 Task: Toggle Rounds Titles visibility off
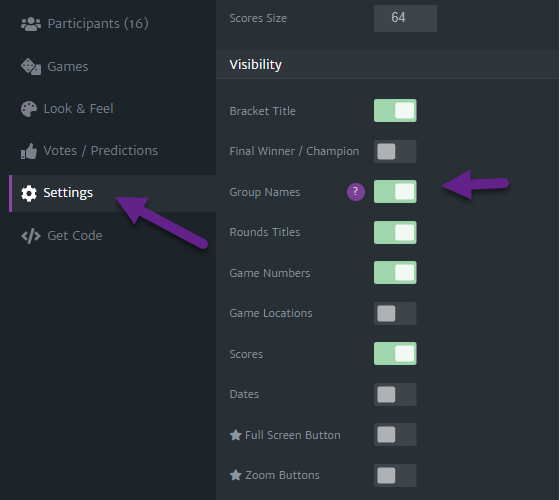coord(395,232)
